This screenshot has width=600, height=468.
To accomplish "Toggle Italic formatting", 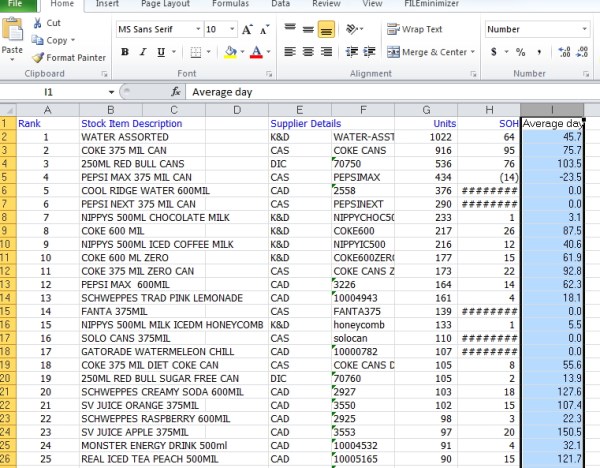I will (143, 52).
